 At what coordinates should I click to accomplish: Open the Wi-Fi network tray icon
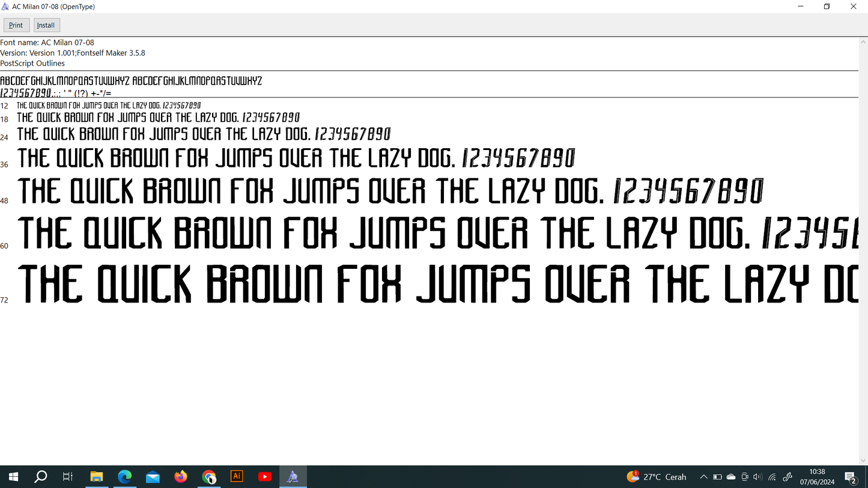pyautogui.click(x=772, y=477)
